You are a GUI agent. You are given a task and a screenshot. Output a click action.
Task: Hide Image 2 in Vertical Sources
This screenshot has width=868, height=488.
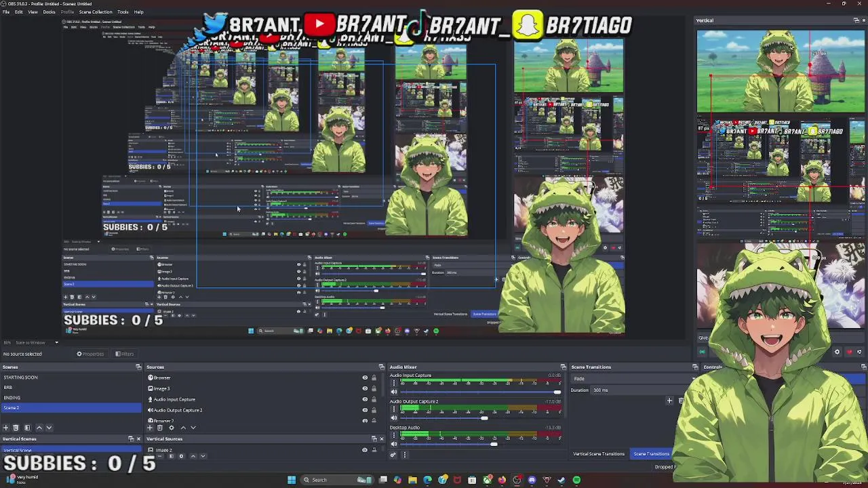click(x=365, y=450)
